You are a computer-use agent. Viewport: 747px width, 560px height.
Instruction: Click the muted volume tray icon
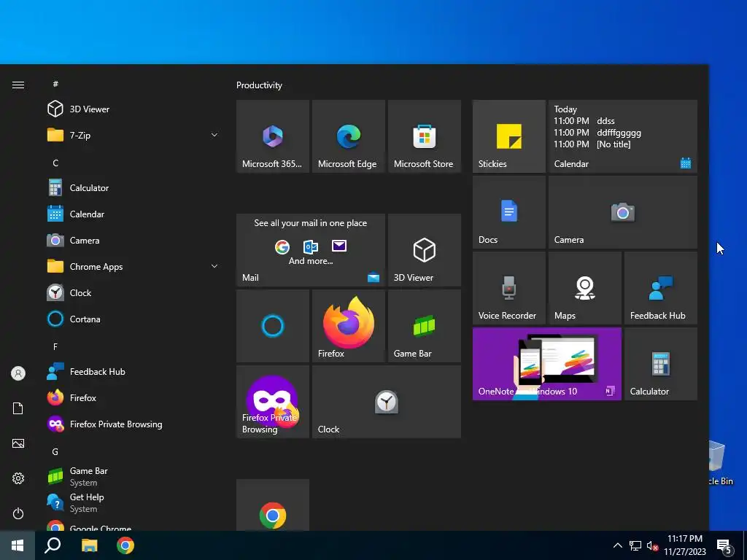pyautogui.click(x=652, y=545)
